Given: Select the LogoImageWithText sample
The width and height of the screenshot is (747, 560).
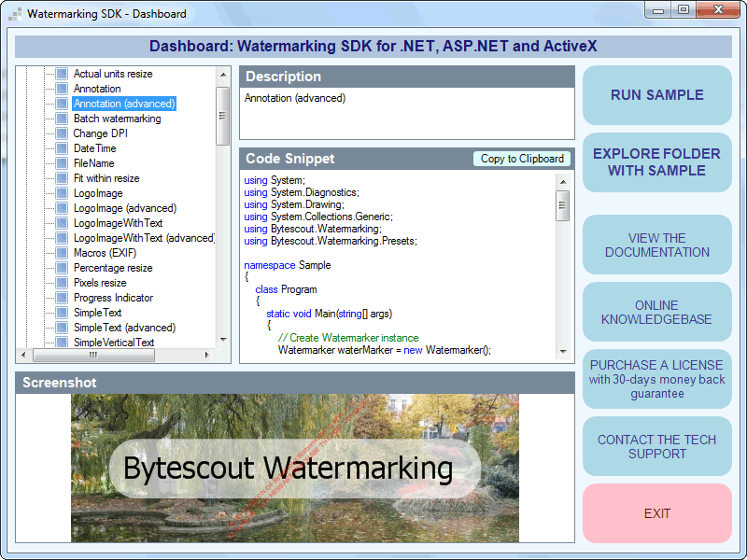Looking at the screenshot, I should point(119,223).
